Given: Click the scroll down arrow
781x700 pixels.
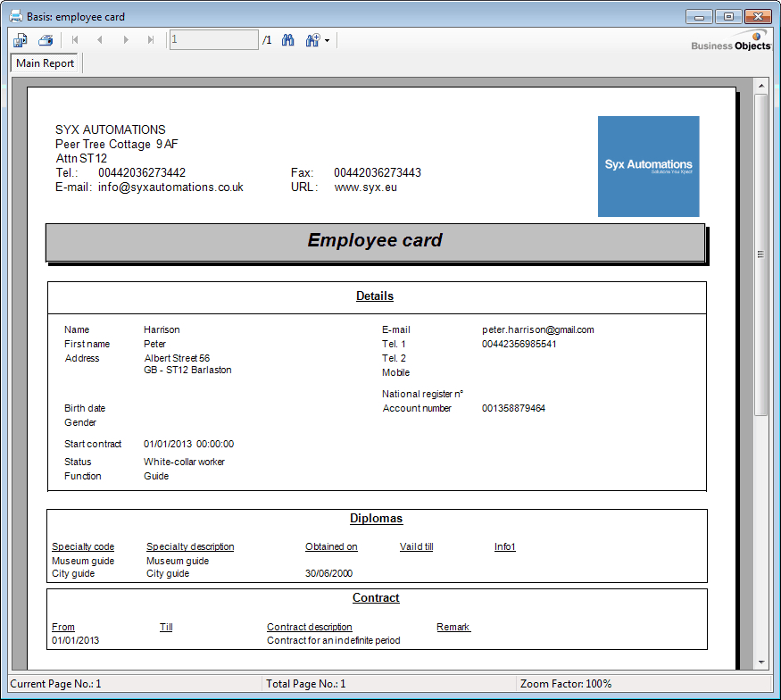Looking at the screenshot, I should 760,662.
